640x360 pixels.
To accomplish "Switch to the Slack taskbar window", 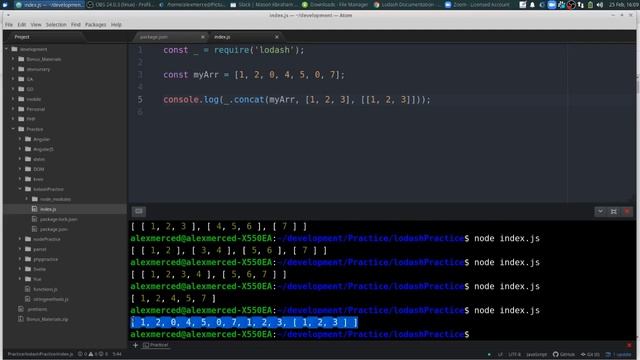I will [263, 4].
